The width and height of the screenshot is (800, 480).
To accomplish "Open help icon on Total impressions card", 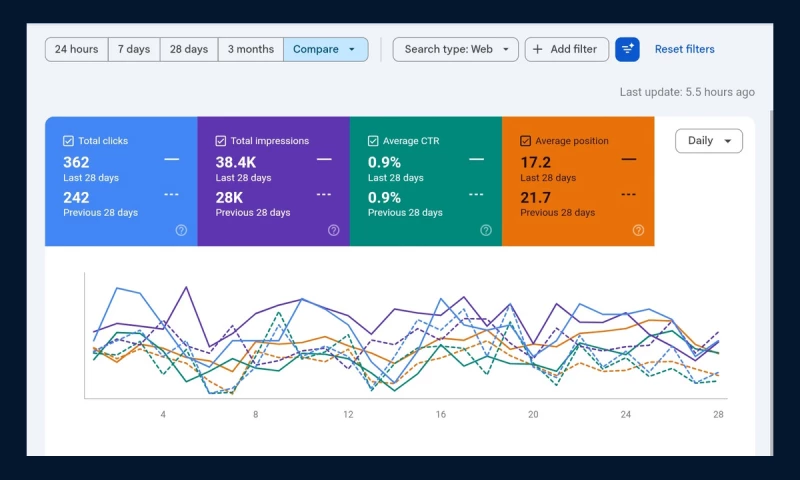I will (x=334, y=230).
